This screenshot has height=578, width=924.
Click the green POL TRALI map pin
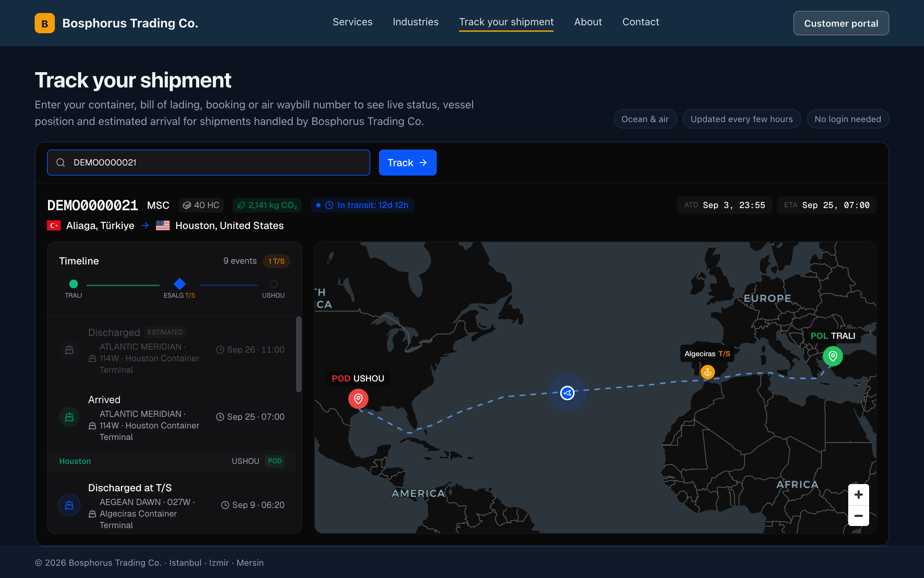tap(833, 356)
